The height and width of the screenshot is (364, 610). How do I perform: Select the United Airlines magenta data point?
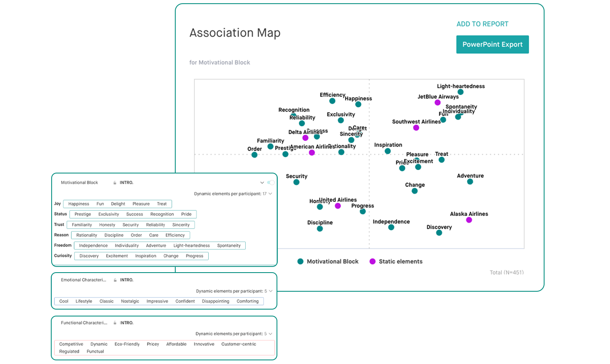tap(338, 206)
